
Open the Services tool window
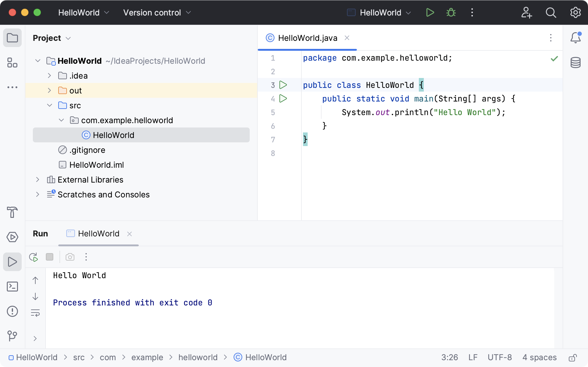click(12, 237)
